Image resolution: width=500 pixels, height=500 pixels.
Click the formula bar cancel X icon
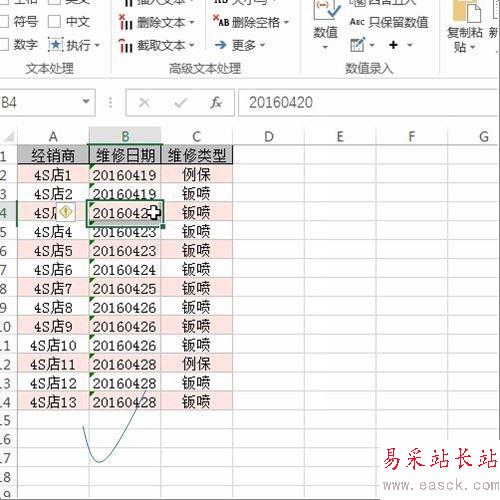coord(144,103)
